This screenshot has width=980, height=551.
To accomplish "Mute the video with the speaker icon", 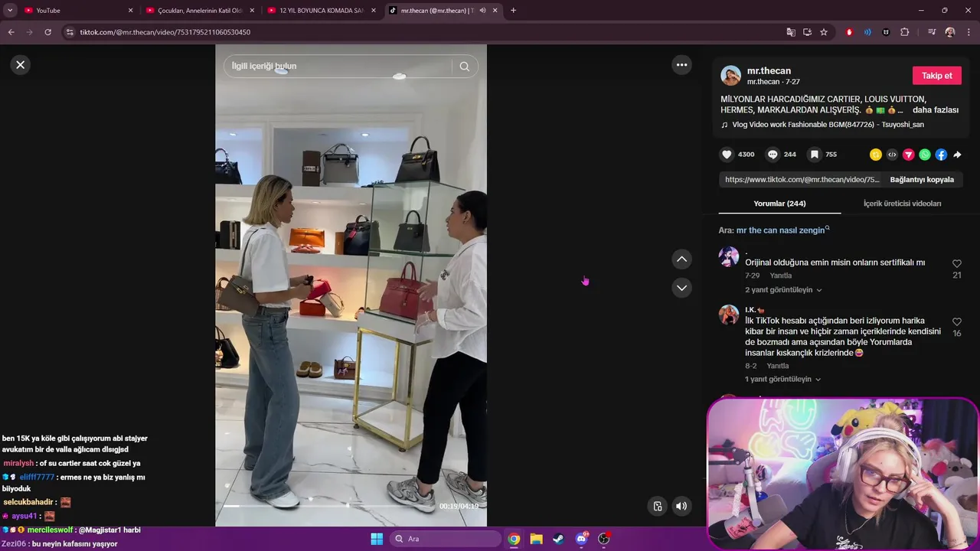I will [681, 506].
